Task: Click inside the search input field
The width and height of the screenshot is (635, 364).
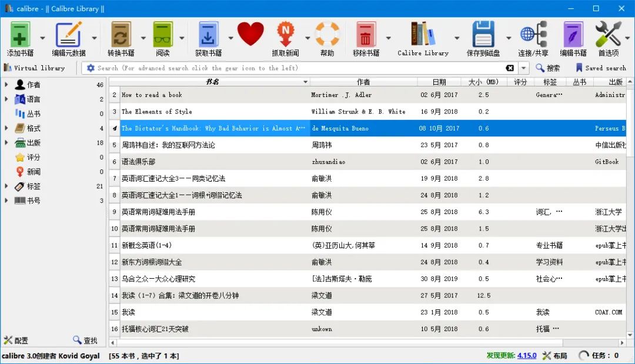Action: tap(300, 68)
